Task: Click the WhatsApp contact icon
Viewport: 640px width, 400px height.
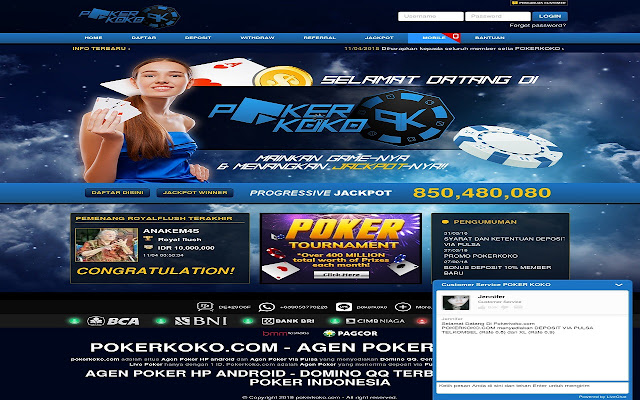Action: click(267, 307)
